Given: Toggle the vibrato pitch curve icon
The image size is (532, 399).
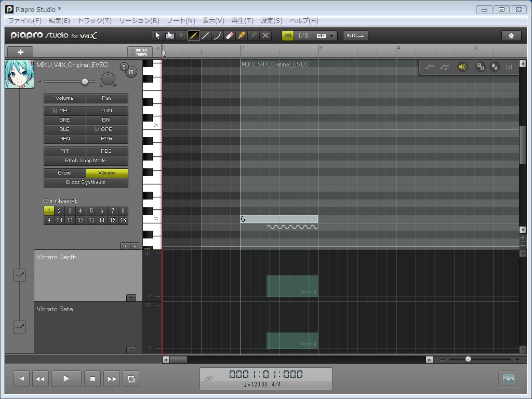Looking at the screenshot, I should tap(444, 67).
